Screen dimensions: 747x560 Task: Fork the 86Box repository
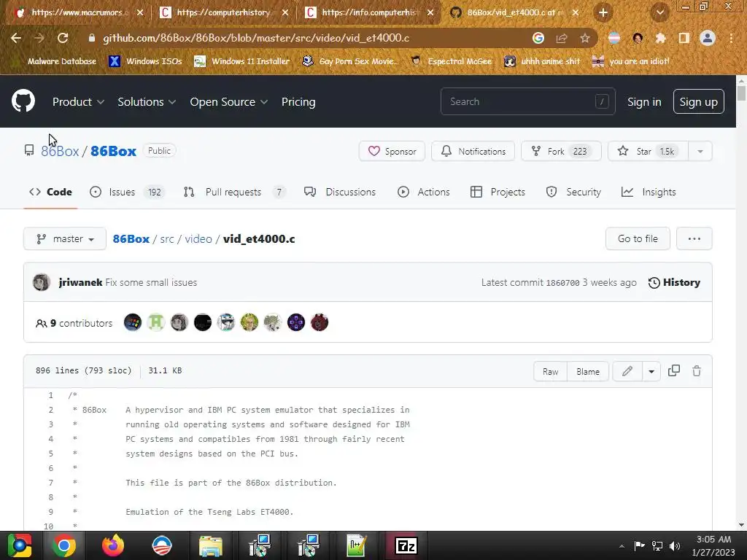tap(561, 152)
